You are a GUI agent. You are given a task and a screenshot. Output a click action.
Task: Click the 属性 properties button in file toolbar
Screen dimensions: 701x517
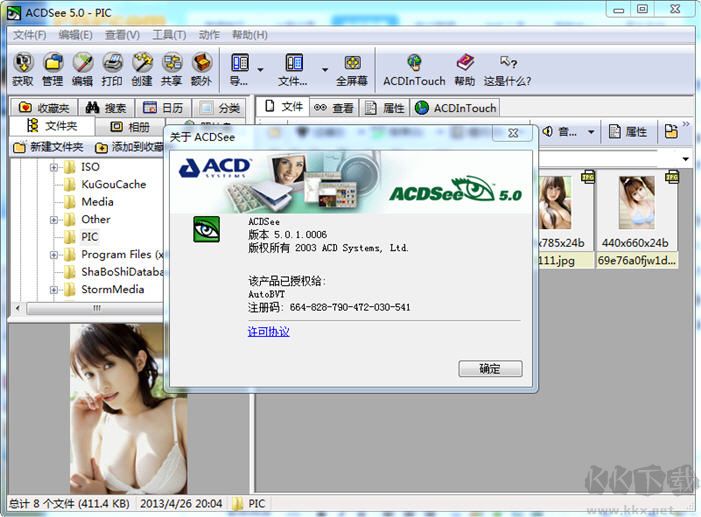(x=628, y=131)
